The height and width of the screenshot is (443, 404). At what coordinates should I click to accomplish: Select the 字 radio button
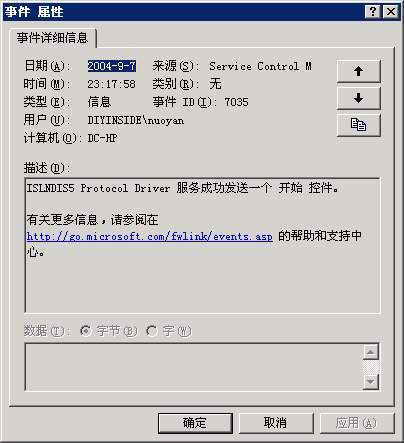[151, 331]
